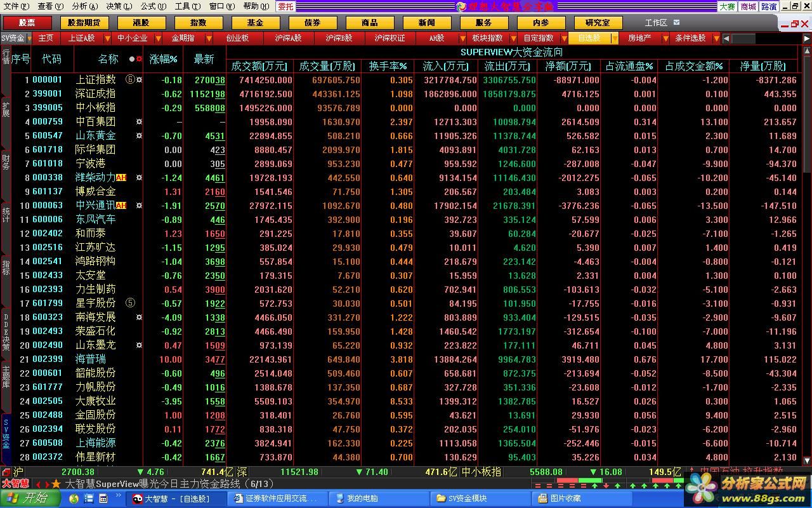Viewport: 812px width, 508px height.
Task: Open the 公式(X) menu
Action: pos(153,6)
